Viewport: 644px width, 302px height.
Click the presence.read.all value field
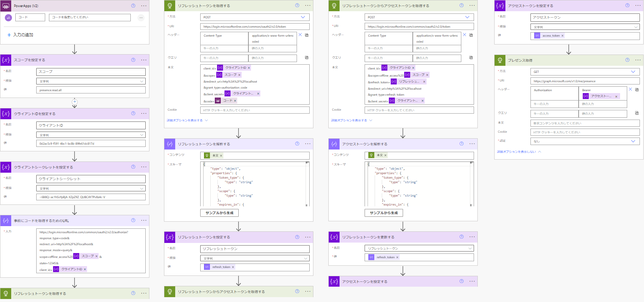[91, 90]
